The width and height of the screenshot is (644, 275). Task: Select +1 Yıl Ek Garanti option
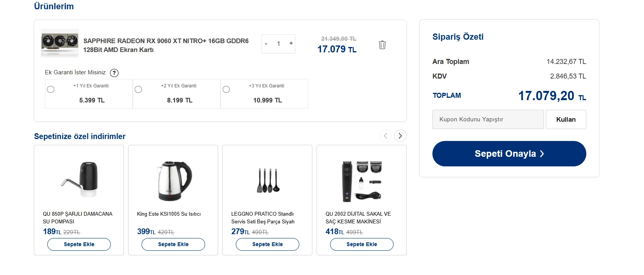[x=51, y=89]
